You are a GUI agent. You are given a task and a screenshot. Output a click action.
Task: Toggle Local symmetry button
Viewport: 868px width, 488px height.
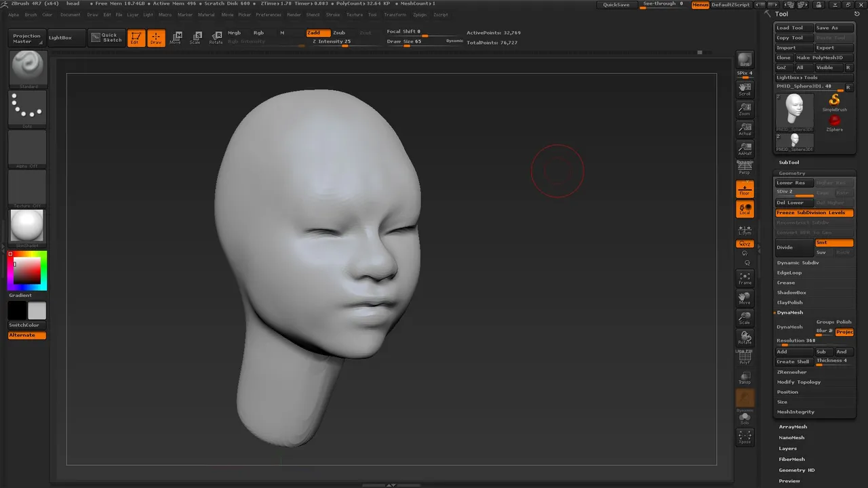pyautogui.click(x=745, y=209)
